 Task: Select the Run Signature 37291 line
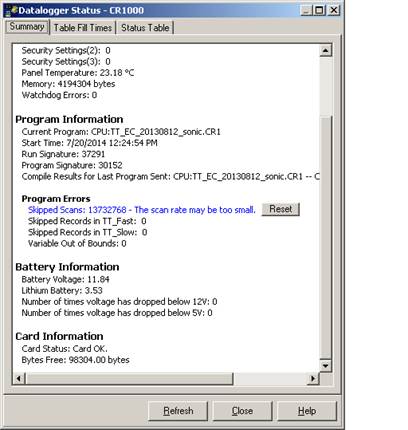click(x=63, y=154)
